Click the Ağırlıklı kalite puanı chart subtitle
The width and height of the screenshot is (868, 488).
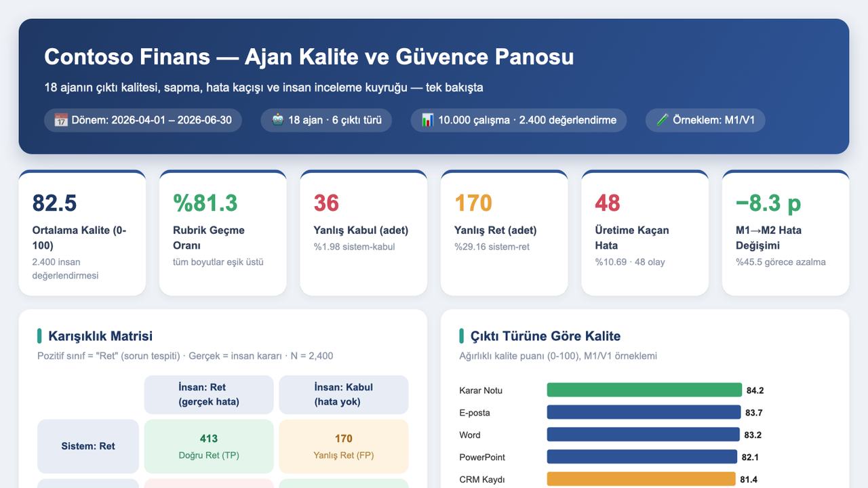point(558,356)
